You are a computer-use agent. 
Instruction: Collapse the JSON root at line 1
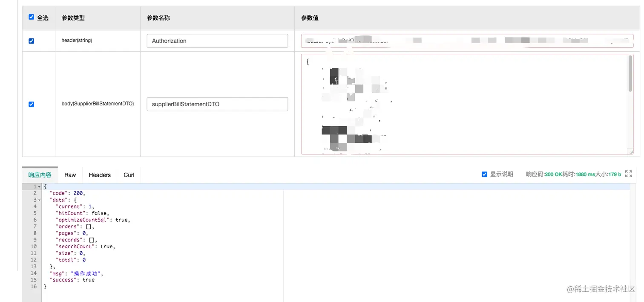pos(40,186)
